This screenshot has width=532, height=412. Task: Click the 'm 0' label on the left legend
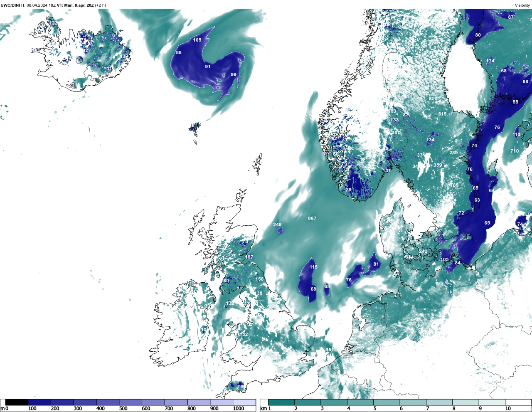pos(4,409)
